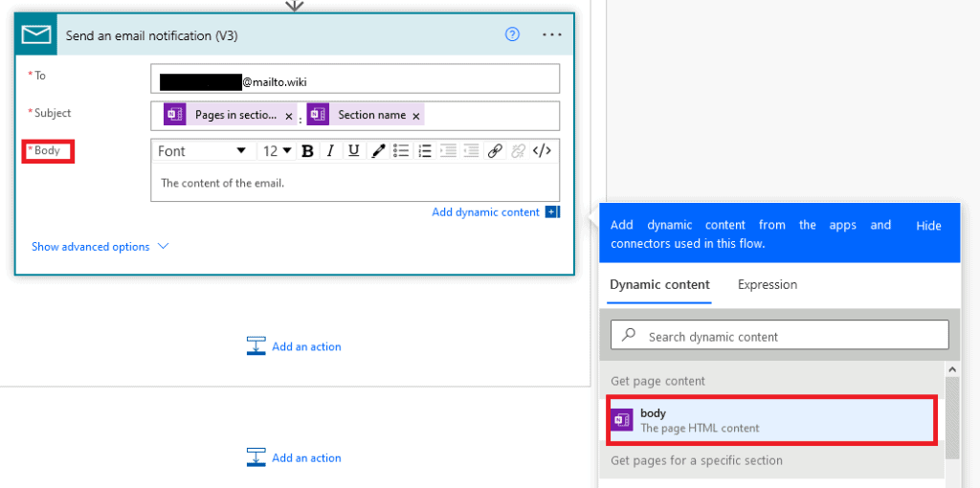
Task: Click the blue plus icon beside Add dynamic content
Action: coord(552,212)
